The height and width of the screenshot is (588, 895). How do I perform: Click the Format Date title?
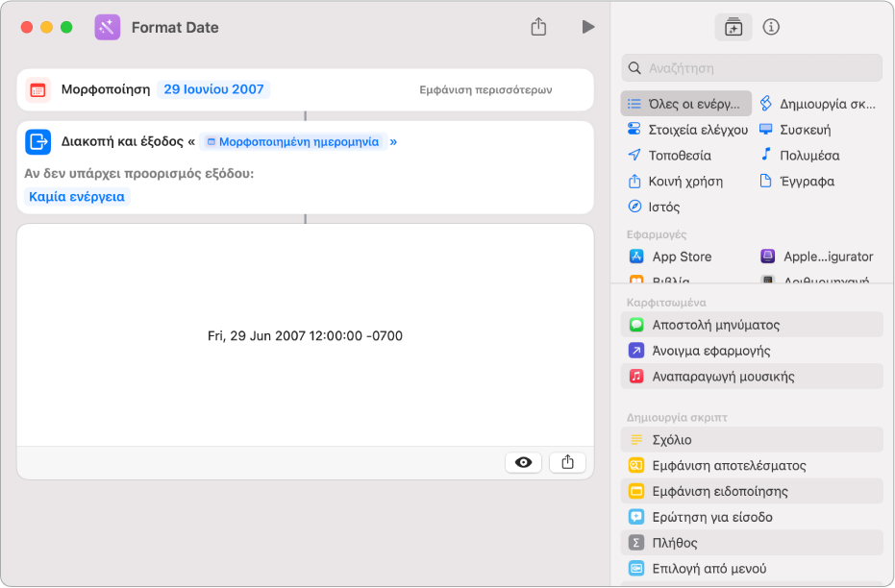pyautogui.click(x=175, y=27)
